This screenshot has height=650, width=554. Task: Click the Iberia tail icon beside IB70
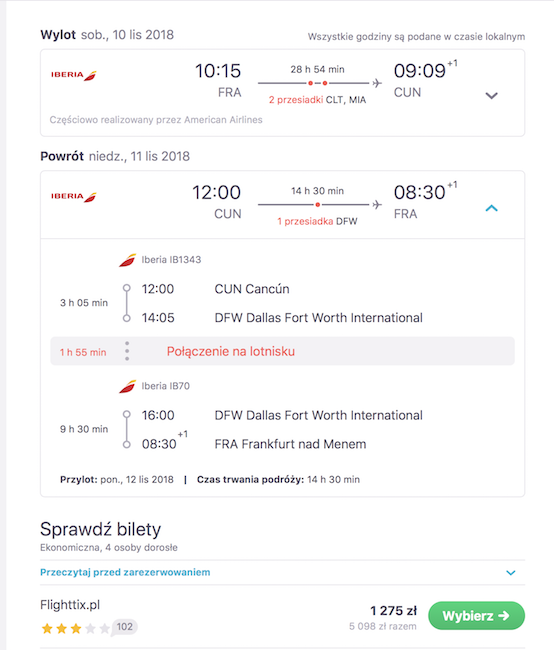coord(127,386)
